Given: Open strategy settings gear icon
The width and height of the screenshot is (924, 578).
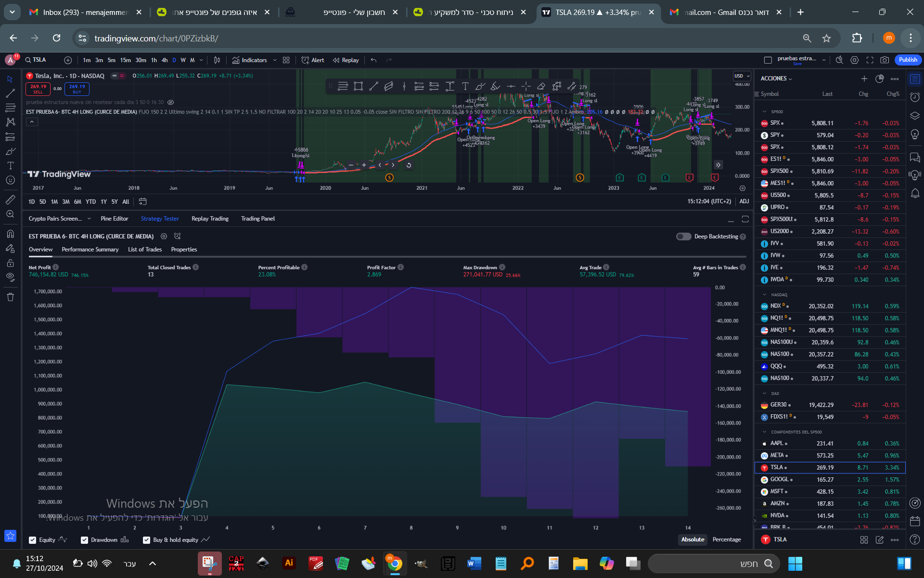Looking at the screenshot, I should coord(164,236).
